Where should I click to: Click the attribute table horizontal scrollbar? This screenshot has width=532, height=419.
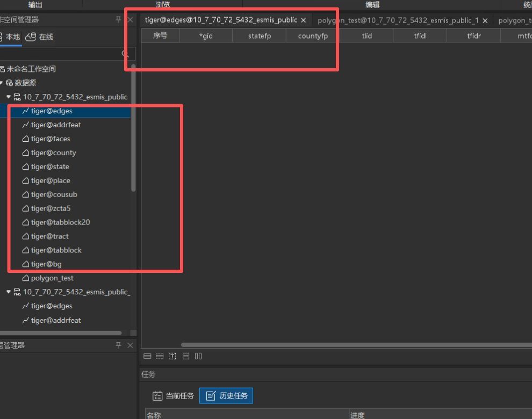click(356, 345)
